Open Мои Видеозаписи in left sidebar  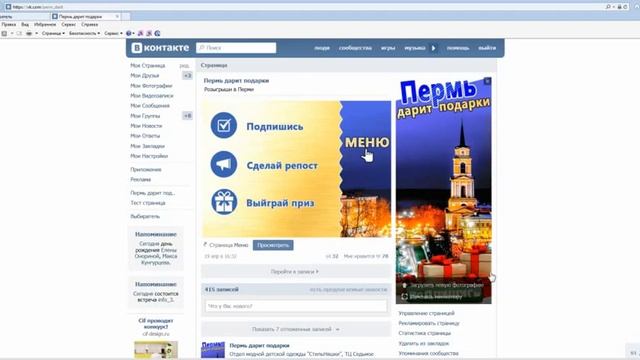pos(152,96)
